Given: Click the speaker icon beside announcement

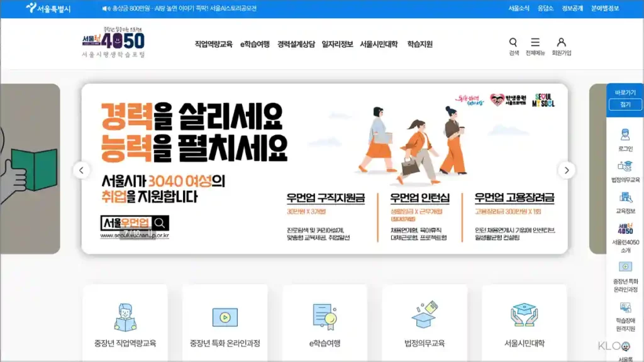Looking at the screenshot, I should pos(106,8).
